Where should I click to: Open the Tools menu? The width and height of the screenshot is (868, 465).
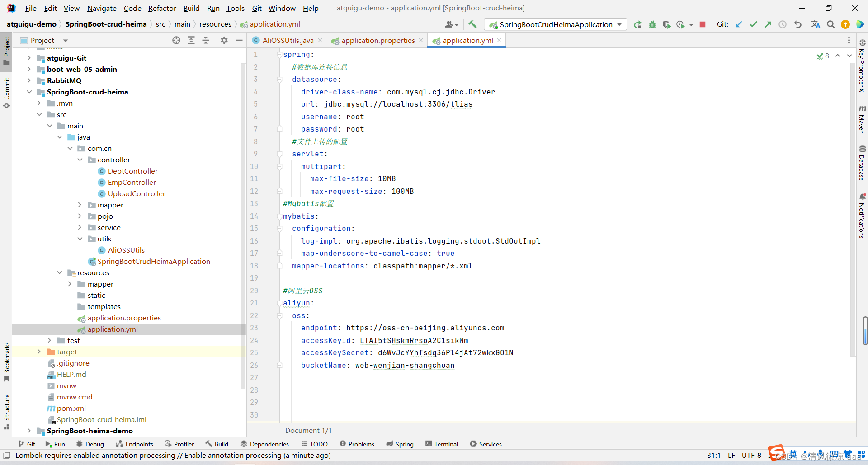click(235, 8)
